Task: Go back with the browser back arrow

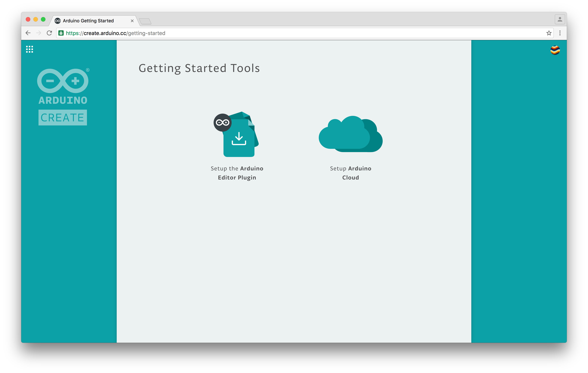Action: coord(28,33)
